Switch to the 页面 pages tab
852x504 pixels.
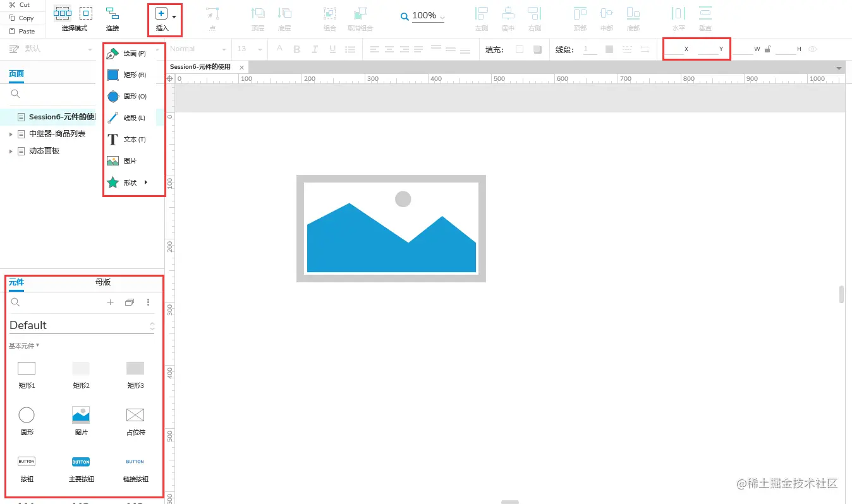tap(16, 74)
